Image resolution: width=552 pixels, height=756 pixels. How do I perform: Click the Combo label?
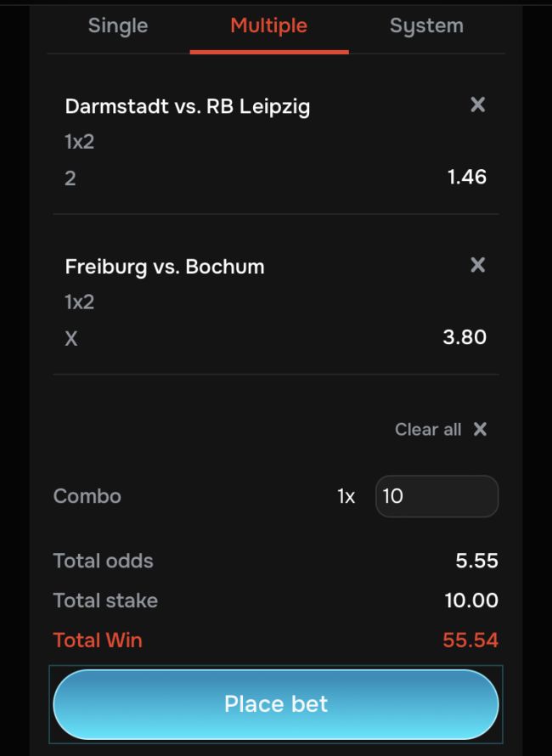coord(87,496)
